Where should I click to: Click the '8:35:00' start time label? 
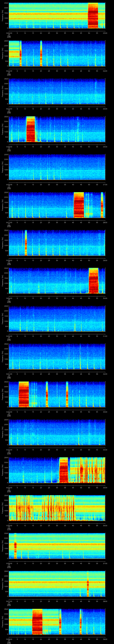pos(9,525)
